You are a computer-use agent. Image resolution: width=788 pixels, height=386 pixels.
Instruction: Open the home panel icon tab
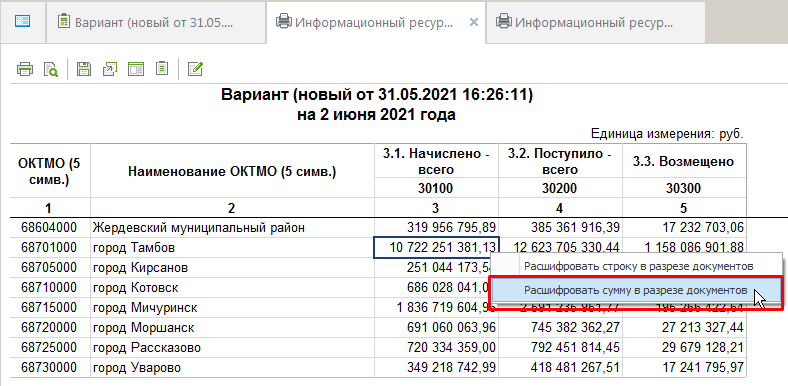click(x=23, y=21)
